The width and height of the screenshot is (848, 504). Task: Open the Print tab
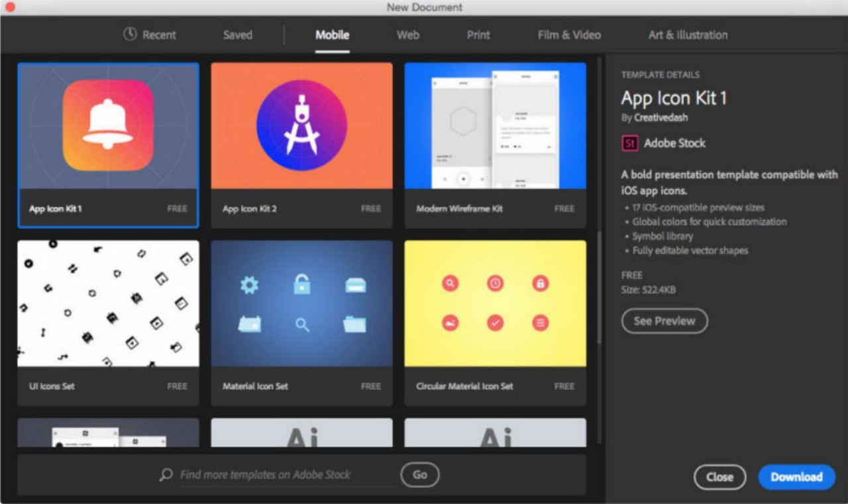478,35
